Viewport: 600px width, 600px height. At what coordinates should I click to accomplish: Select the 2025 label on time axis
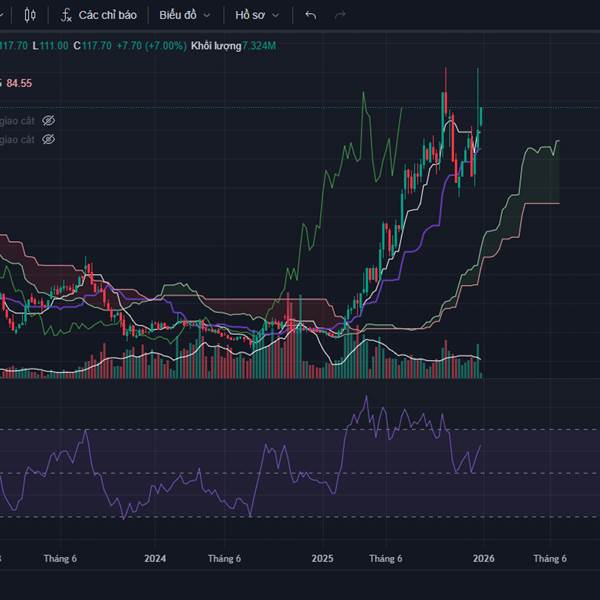(x=322, y=559)
